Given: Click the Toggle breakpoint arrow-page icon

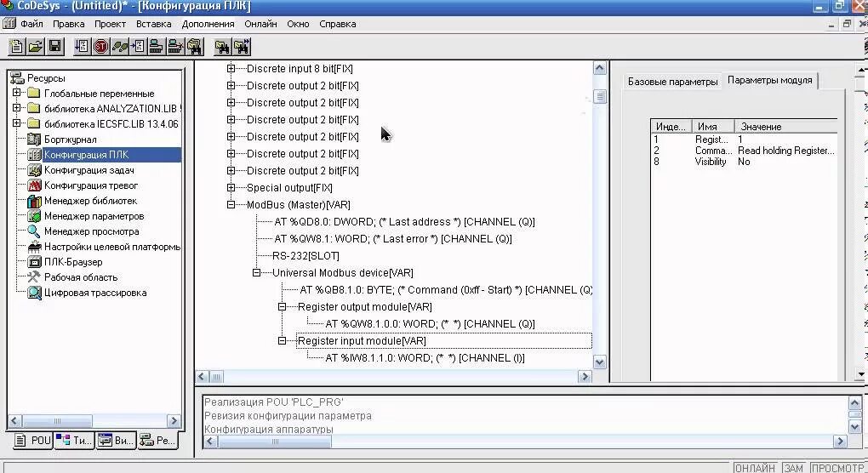Looking at the screenshot, I should point(137,47).
